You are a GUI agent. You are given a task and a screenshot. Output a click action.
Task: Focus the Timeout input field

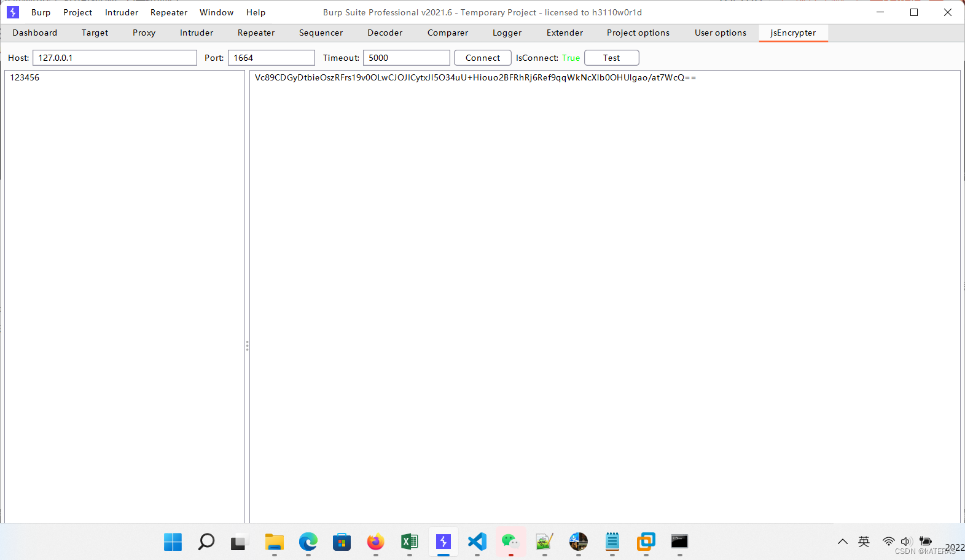(407, 58)
